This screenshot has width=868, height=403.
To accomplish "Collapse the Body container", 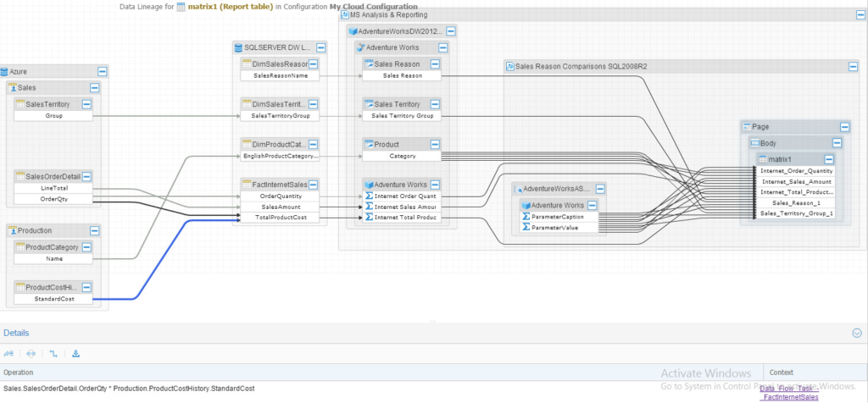I will [837, 143].
